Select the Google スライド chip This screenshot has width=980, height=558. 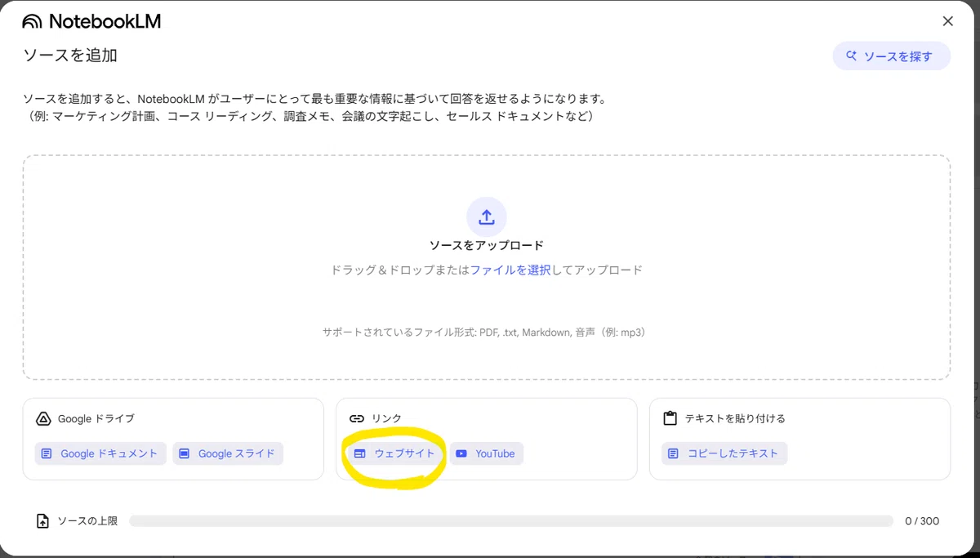pos(228,453)
